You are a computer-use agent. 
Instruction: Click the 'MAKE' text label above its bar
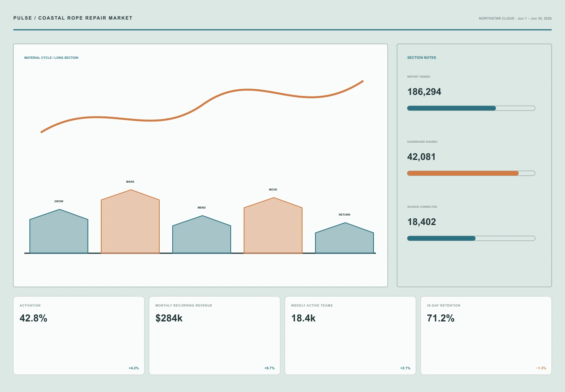130,182
